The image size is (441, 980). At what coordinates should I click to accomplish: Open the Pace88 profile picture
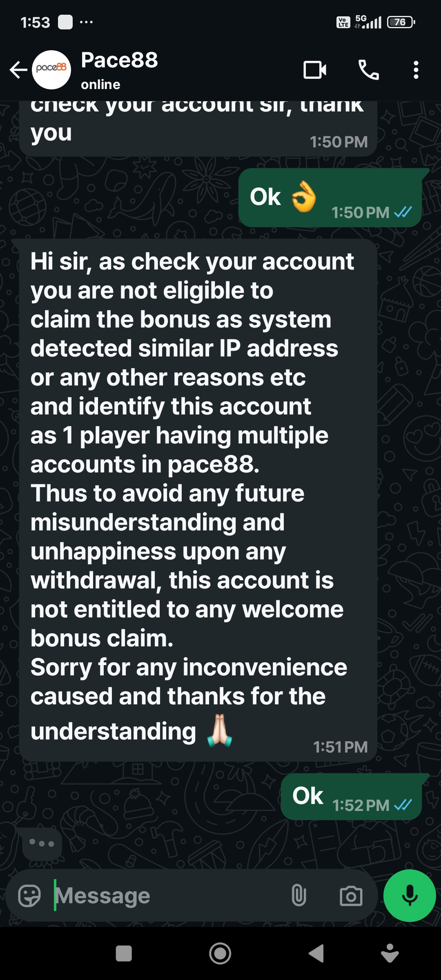51,70
